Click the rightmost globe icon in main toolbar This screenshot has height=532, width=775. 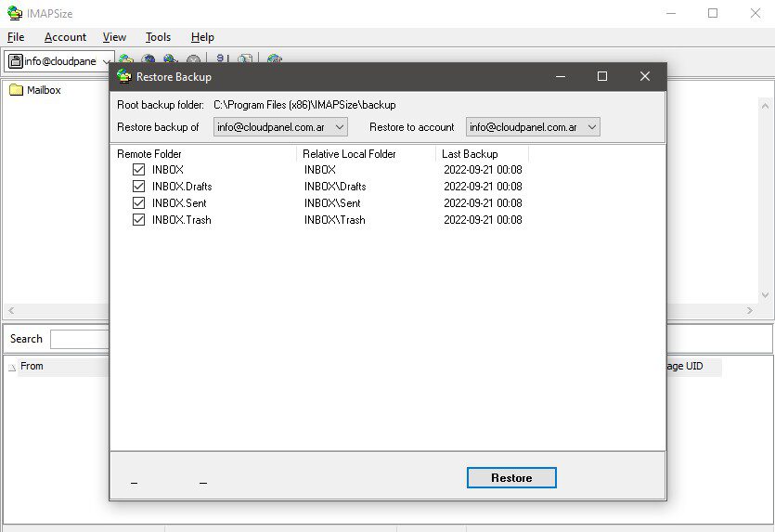274,61
